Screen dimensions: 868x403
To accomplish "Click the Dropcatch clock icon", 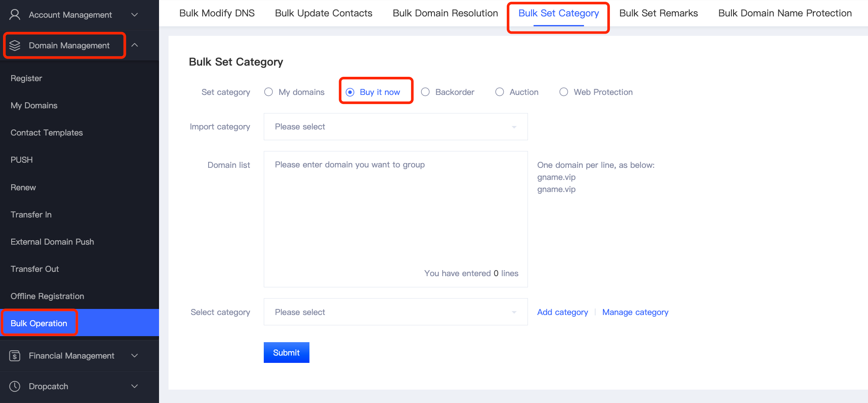I will 15,386.
